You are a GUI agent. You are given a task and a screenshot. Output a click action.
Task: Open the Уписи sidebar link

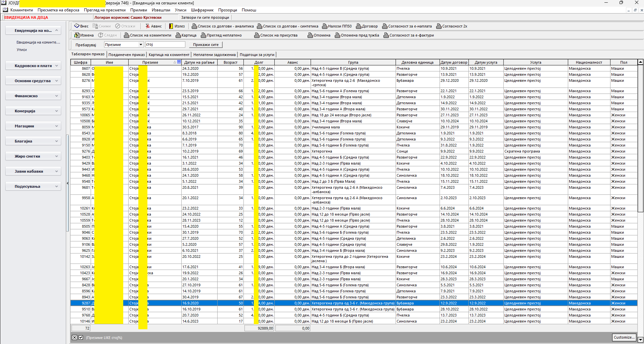pos(21,50)
